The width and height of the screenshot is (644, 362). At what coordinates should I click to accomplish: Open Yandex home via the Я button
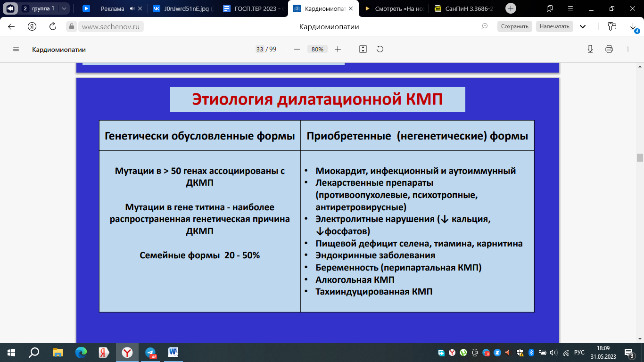tap(32, 26)
